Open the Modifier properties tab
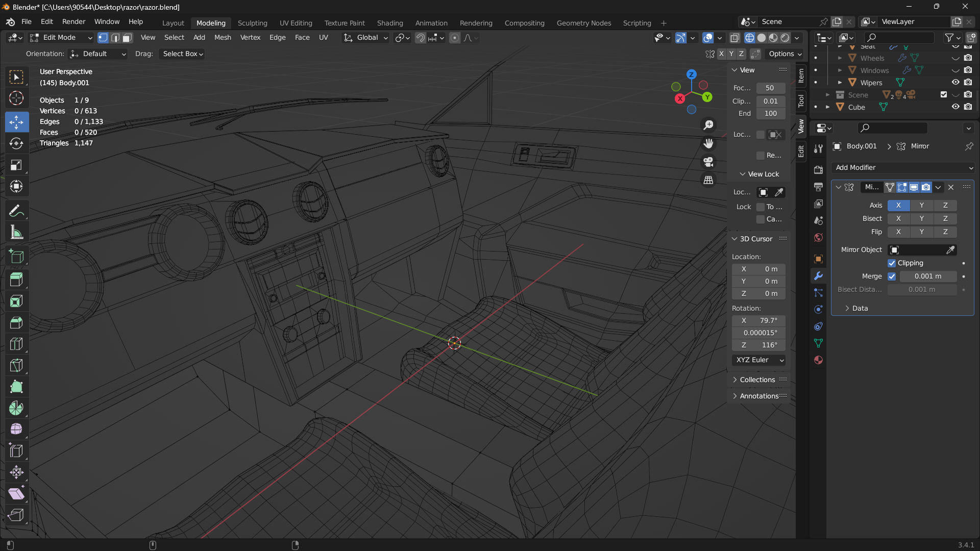 tap(818, 276)
